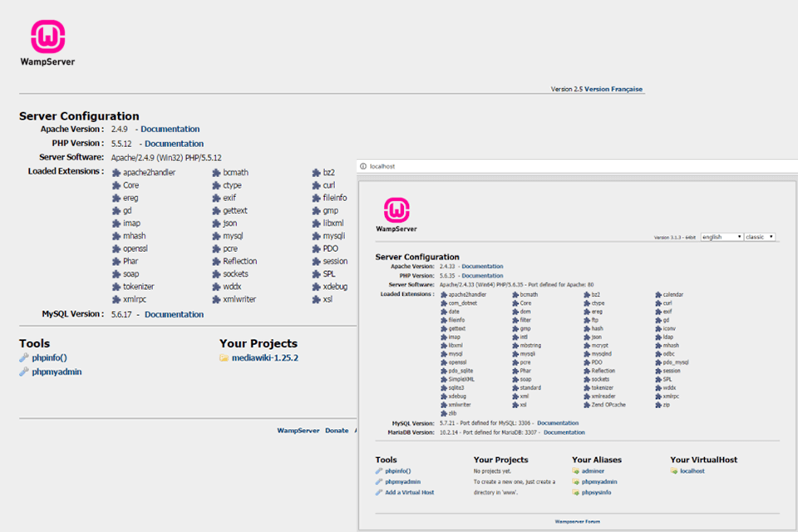Click the 'pdo_sqlite' extension text
This screenshot has width=798, height=532.
[x=461, y=371]
